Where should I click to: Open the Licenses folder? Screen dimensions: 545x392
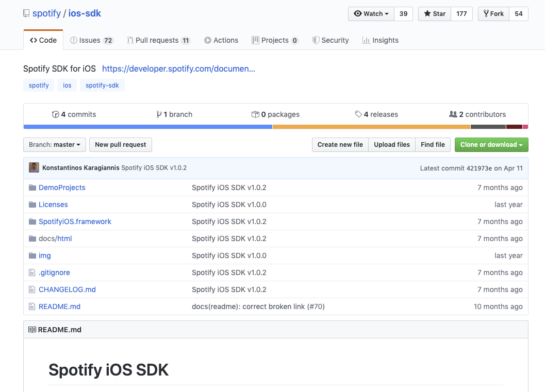click(x=53, y=204)
